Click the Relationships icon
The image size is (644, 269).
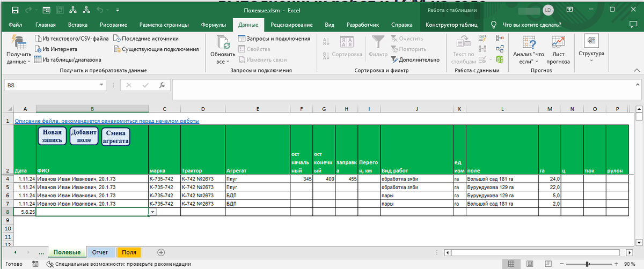(x=500, y=49)
